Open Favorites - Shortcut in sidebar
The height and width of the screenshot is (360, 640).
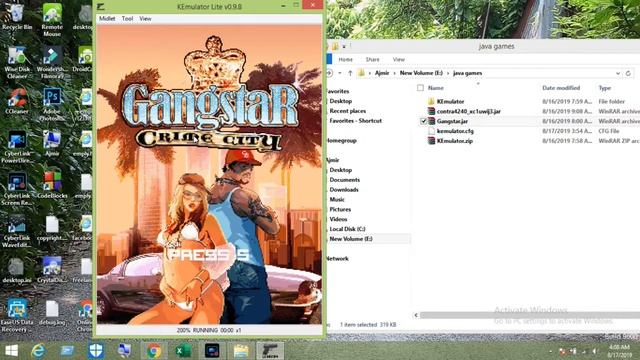point(356,121)
